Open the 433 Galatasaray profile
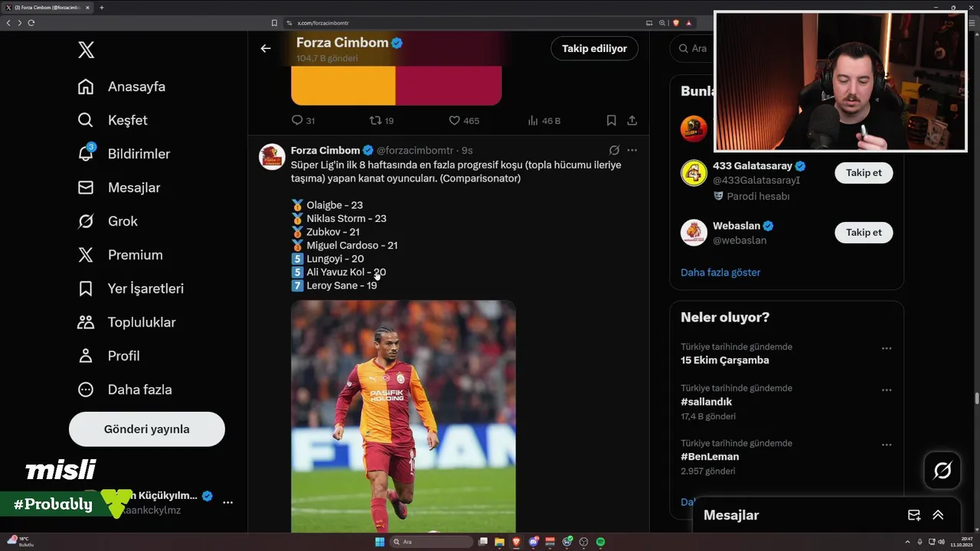Screen dimensions: 980x551 pos(752,166)
